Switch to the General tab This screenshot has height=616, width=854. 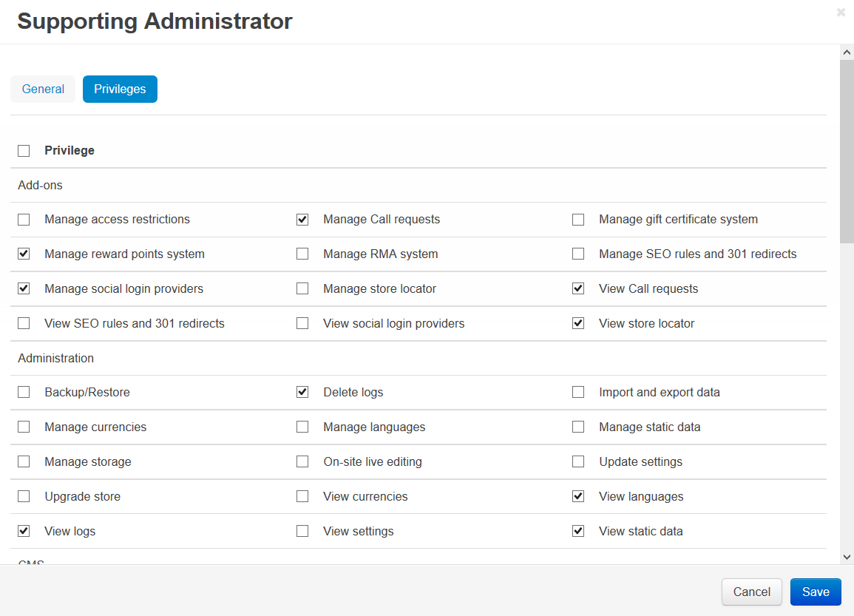click(43, 89)
